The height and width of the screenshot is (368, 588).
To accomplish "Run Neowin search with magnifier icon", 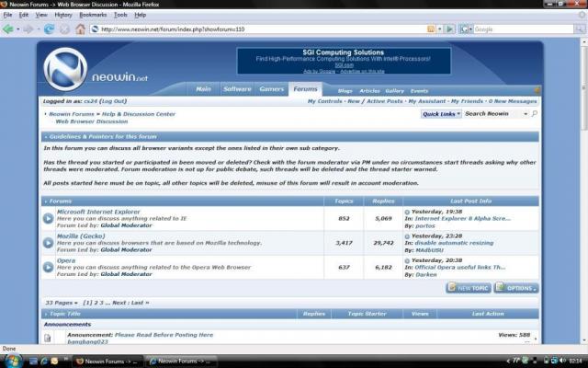I will coord(535,113).
